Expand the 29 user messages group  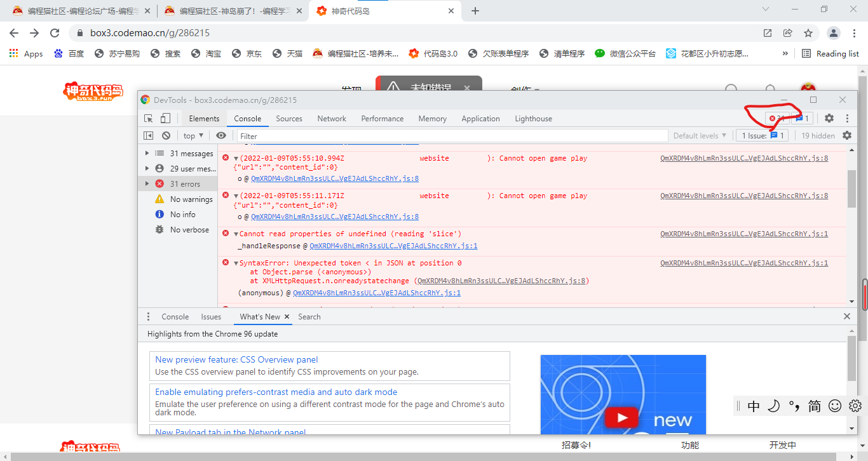147,168
